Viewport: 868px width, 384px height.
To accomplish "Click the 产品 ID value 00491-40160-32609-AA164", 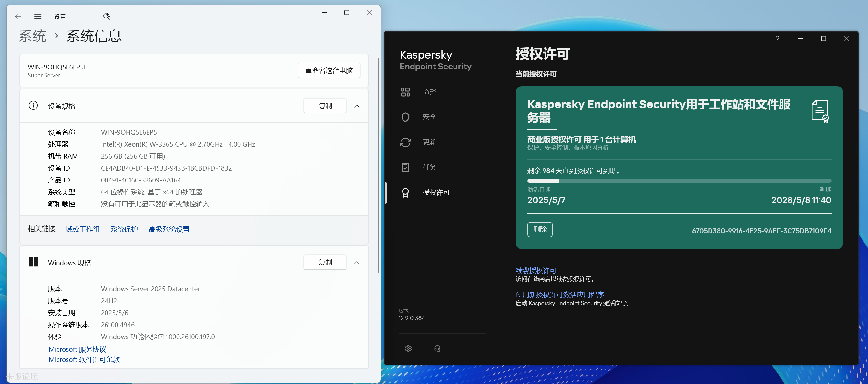I will click(141, 180).
